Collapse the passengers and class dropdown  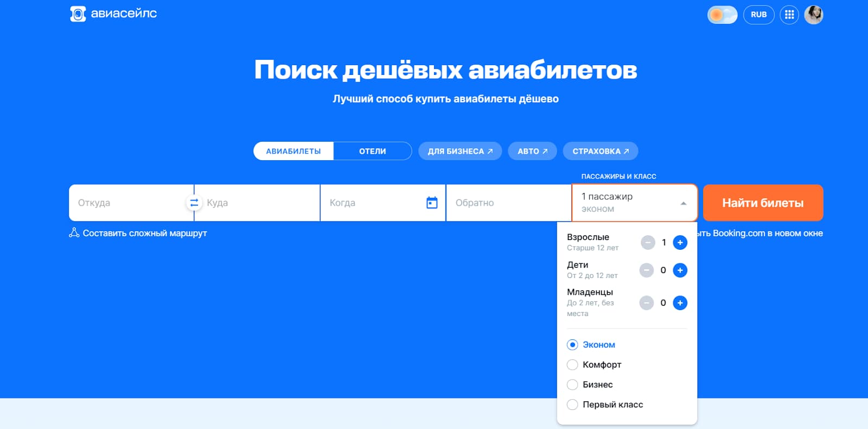coord(634,203)
